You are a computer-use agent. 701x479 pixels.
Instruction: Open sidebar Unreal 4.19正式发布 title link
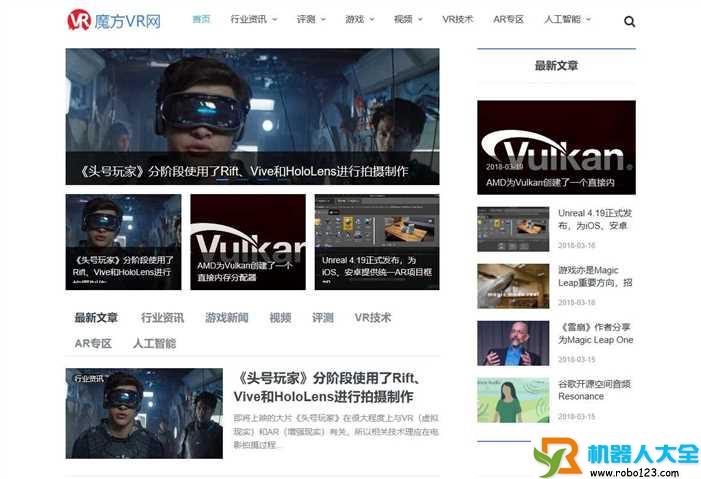[595, 219]
